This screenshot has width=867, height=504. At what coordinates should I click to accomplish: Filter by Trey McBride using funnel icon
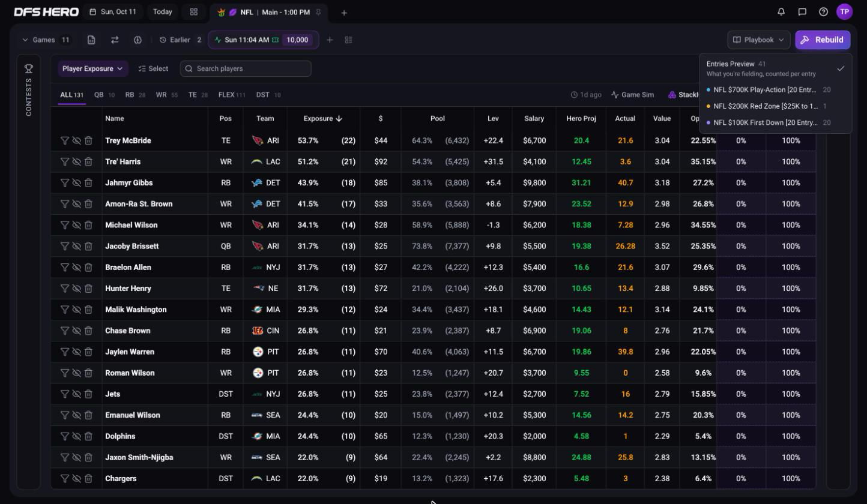64,140
